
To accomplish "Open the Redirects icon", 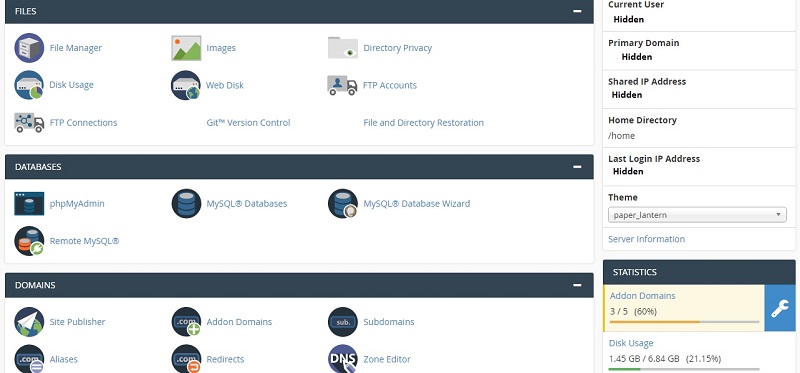I will (x=186, y=359).
